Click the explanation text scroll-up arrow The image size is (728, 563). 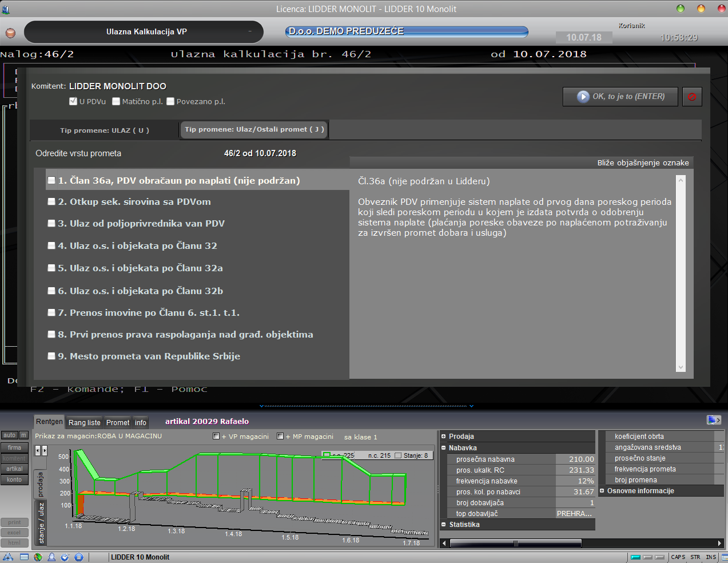[x=681, y=180]
